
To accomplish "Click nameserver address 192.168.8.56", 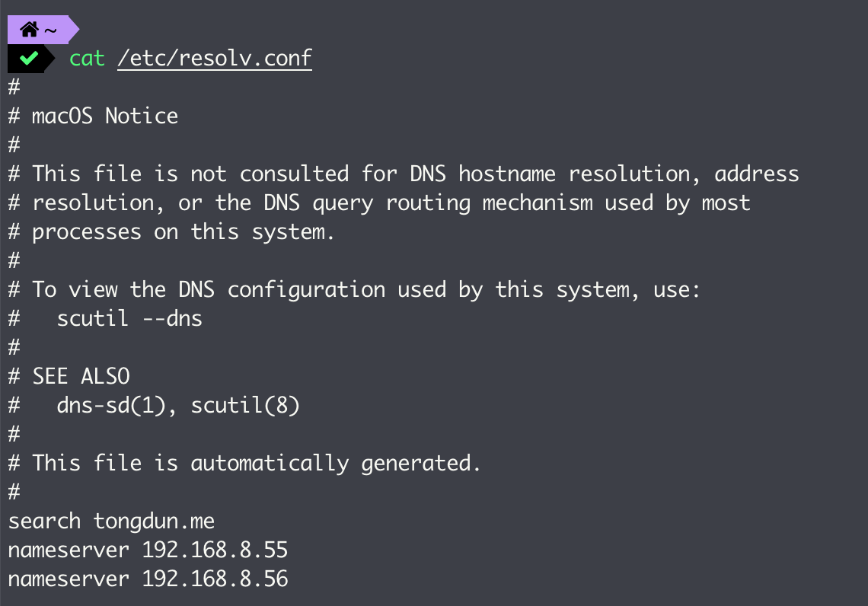I will point(215,579).
